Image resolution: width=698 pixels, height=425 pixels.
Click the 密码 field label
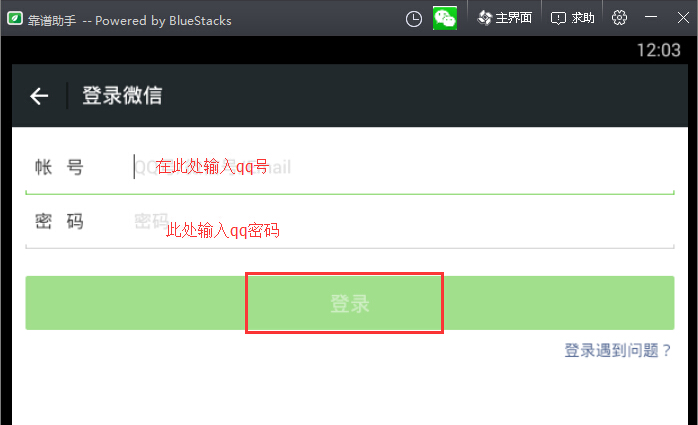(59, 221)
